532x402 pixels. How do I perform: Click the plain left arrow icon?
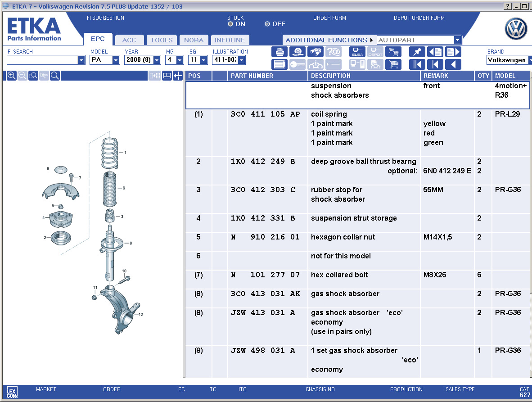(x=453, y=64)
